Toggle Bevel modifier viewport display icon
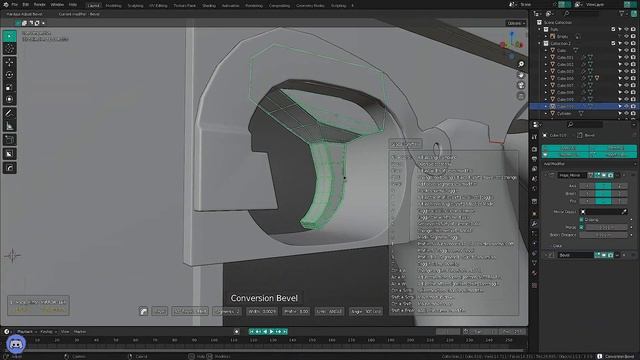Image resolution: width=640 pixels, height=360 pixels. [604, 255]
